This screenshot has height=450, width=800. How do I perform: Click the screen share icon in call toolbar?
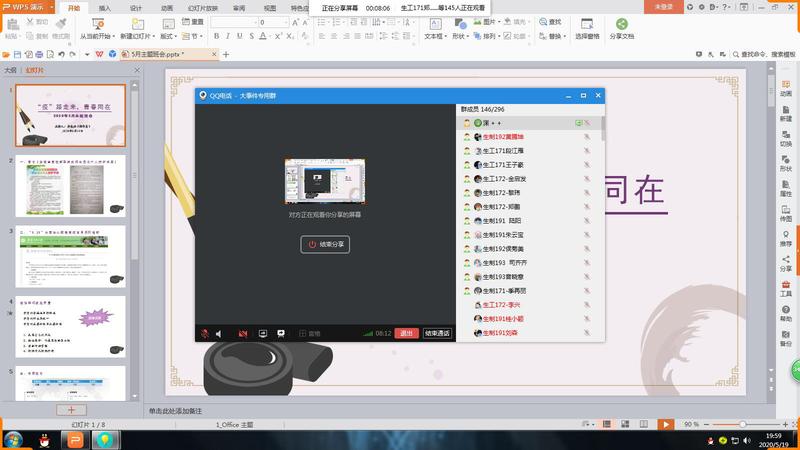coord(263,333)
